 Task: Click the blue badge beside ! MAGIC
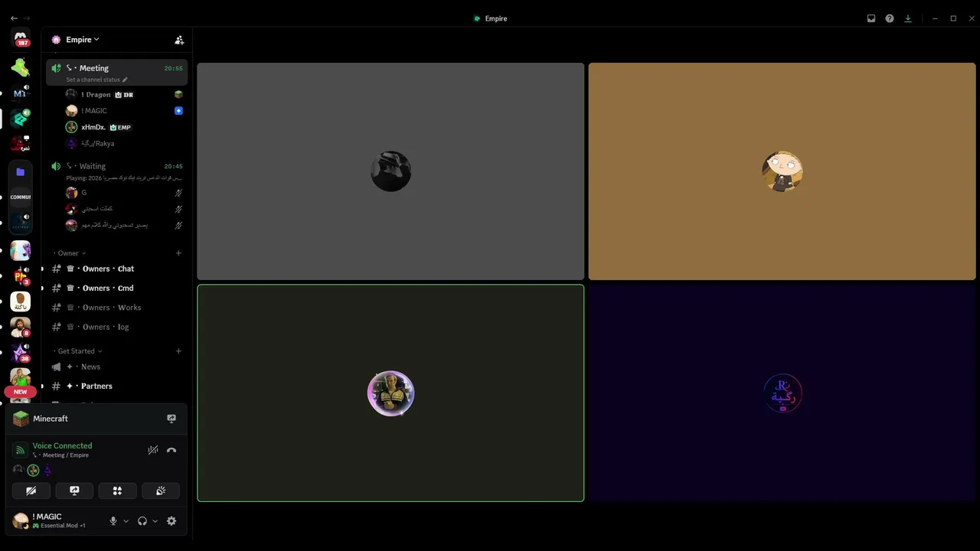(x=178, y=111)
